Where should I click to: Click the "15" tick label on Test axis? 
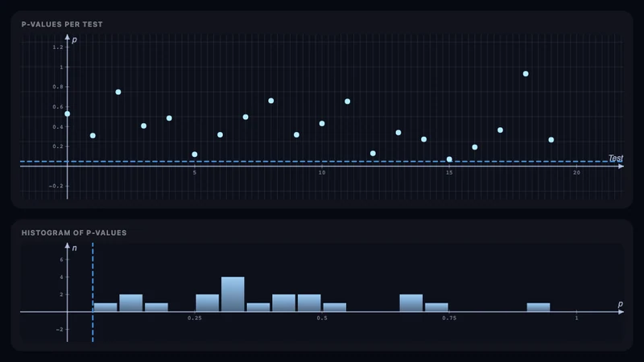pyautogui.click(x=449, y=173)
